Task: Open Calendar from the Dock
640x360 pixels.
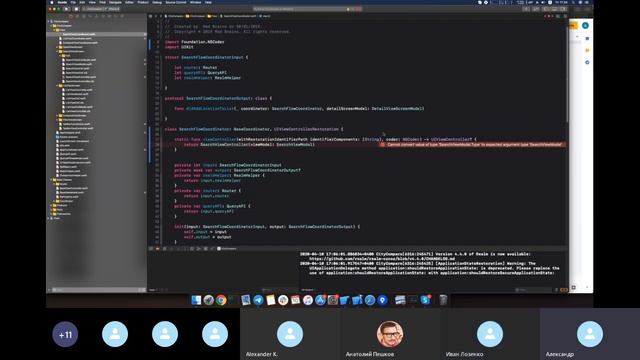Action: pyautogui.click(x=295, y=300)
